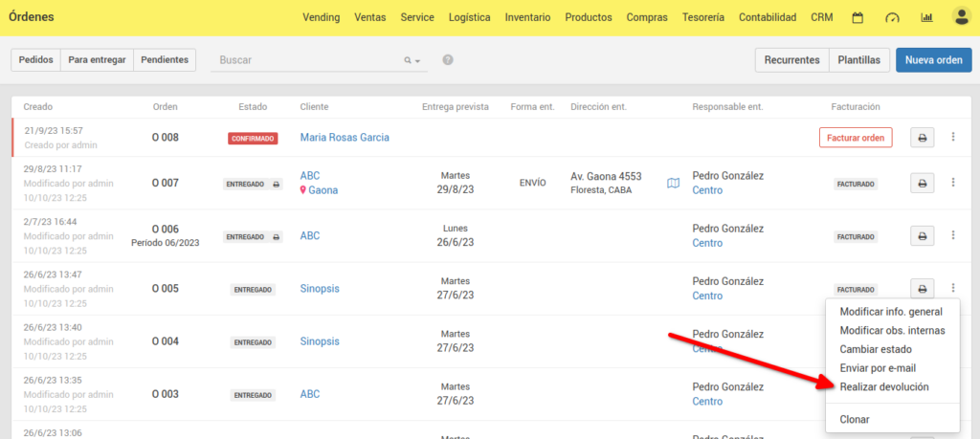The height and width of the screenshot is (439, 980).
Task: Click FACTURADO badge on order O 007
Action: (x=856, y=185)
